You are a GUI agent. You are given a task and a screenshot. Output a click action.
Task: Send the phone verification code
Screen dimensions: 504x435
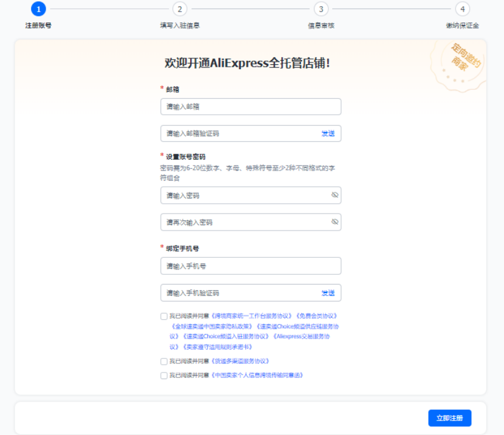point(328,292)
